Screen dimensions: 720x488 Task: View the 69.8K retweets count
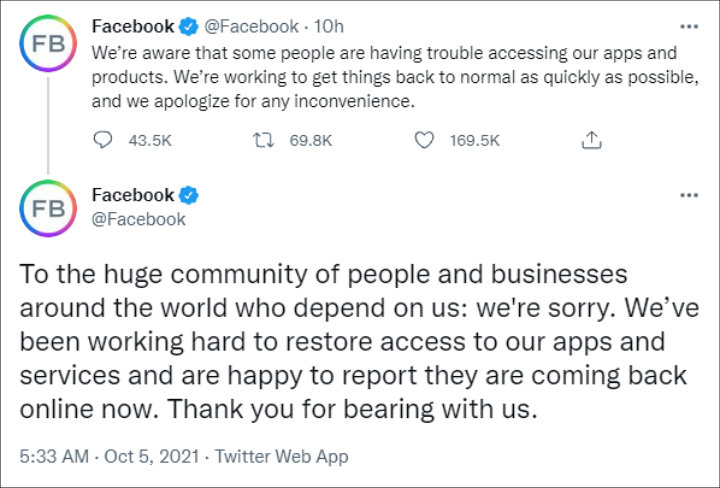[x=310, y=140]
